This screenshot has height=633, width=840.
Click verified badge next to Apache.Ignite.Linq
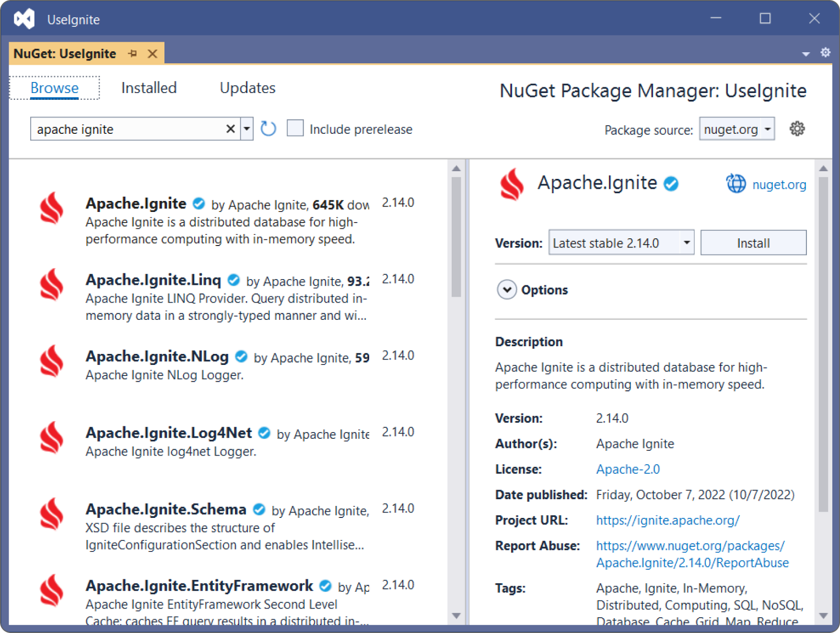tap(233, 280)
